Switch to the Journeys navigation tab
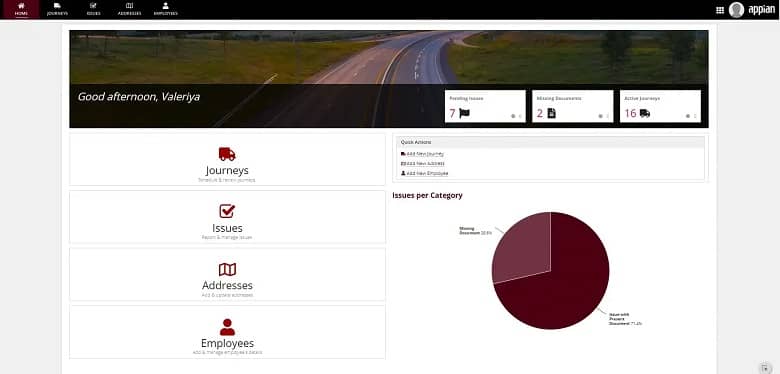780x374 pixels. coord(57,9)
